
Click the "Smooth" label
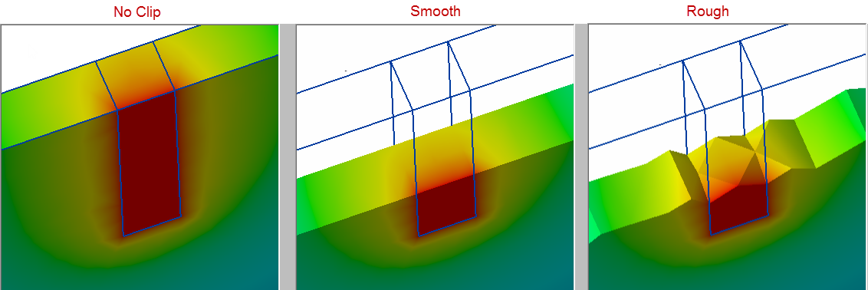435,11
